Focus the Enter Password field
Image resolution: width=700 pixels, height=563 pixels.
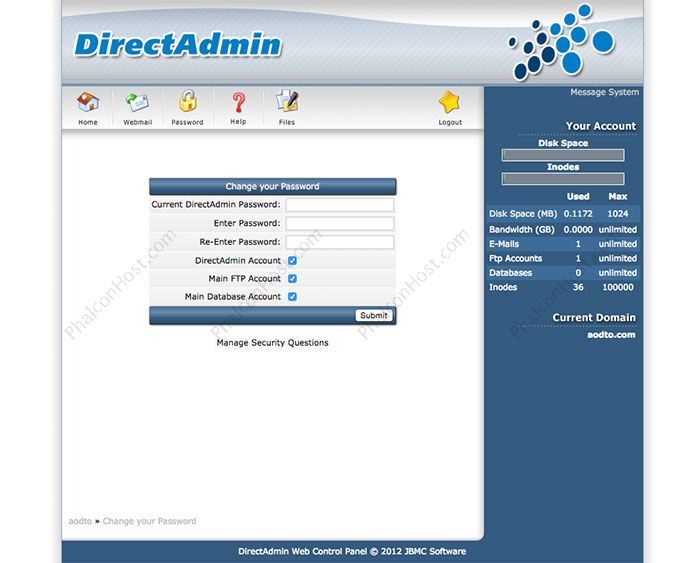click(340, 223)
